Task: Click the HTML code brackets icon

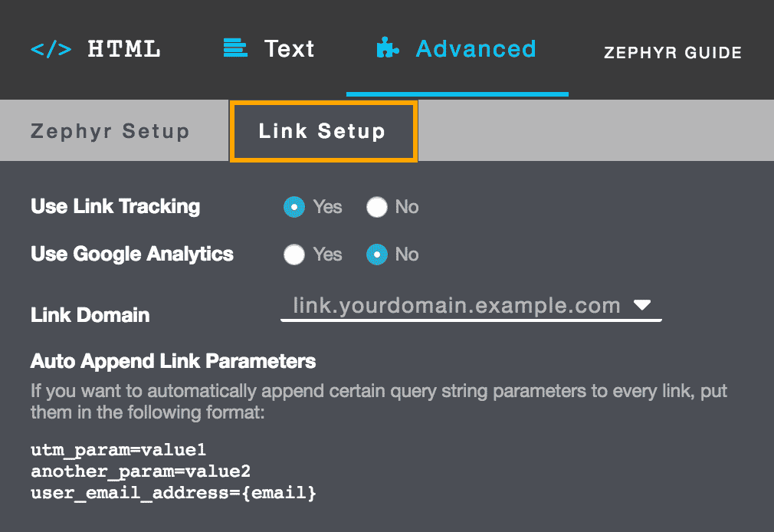Action: (x=51, y=50)
